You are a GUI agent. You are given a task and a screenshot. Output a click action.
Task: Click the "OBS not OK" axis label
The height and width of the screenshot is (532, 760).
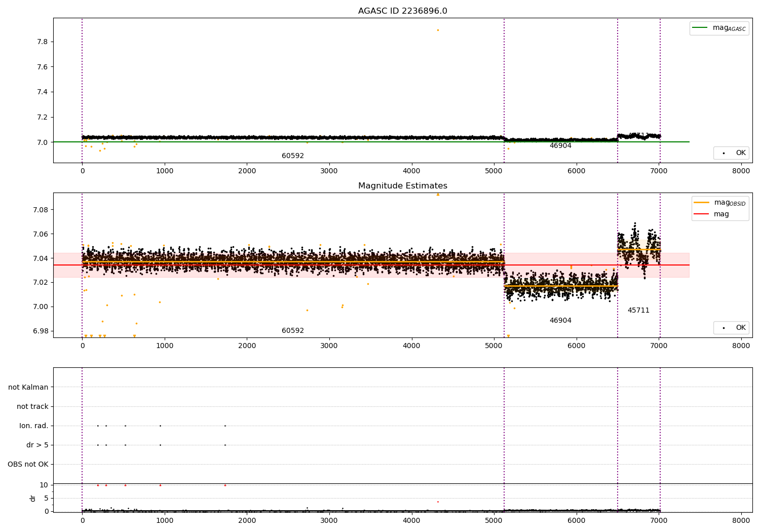click(x=28, y=464)
